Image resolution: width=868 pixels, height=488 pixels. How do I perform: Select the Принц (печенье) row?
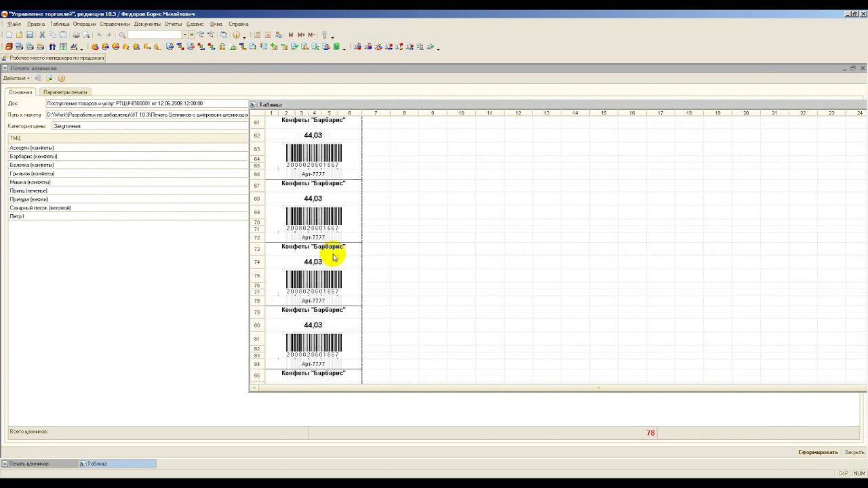tap(128, 191)
